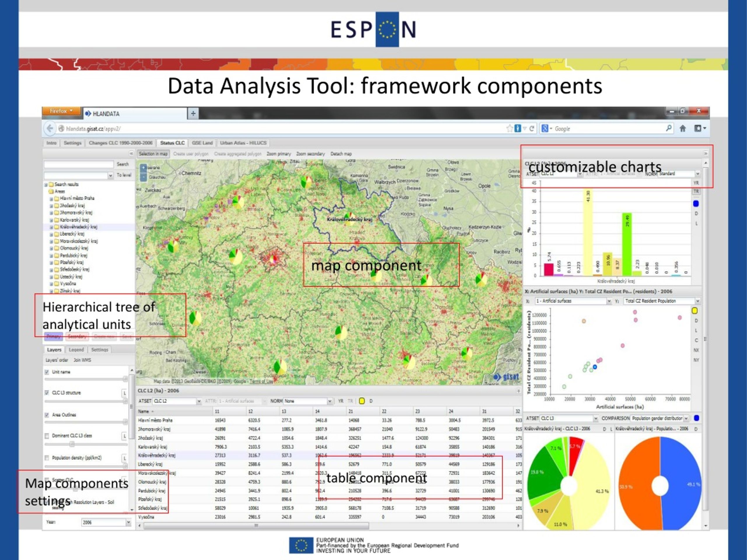Open the Changes CLC 1990-2000-2006 tab

121,143
